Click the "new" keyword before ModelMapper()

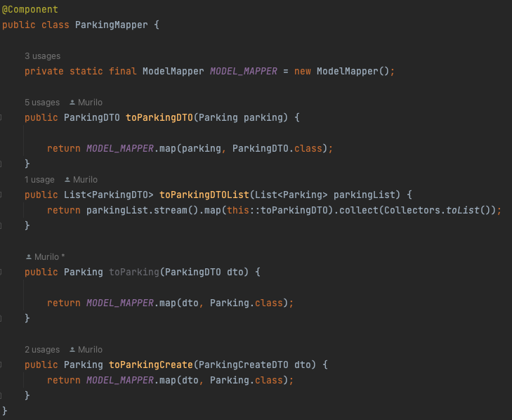(x=303, y=71)
